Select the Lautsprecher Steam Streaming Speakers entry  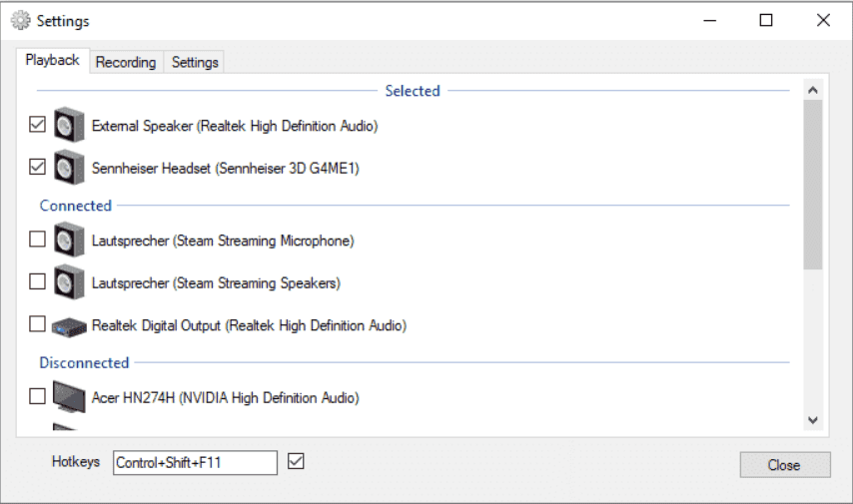click(x=216, y=283)
